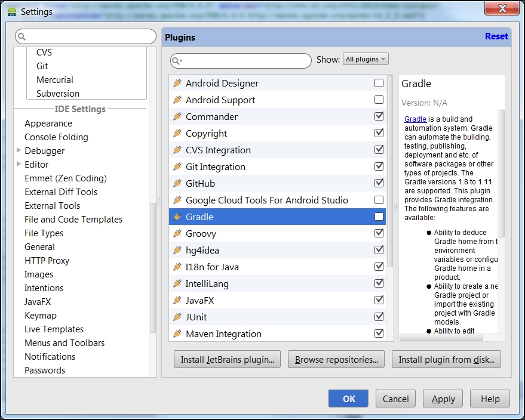Toggle the Maven Integration checkbox
The width and height of the screenshot is (525, 420).
(x=379, y=333)
